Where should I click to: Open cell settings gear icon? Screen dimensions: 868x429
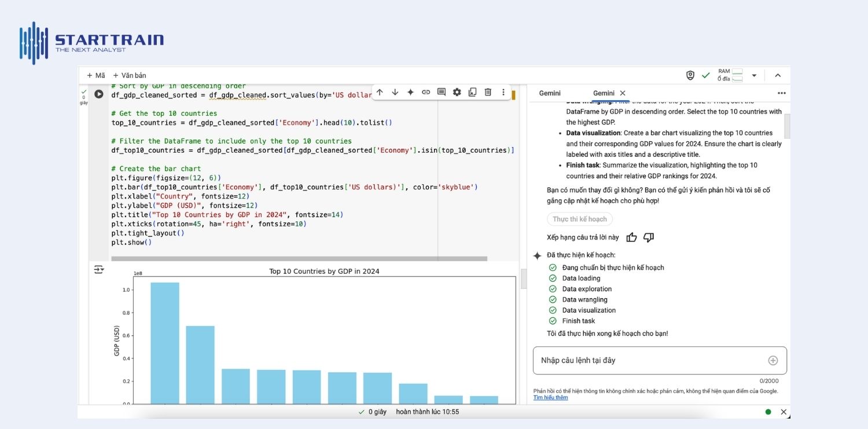coord(457,92)
